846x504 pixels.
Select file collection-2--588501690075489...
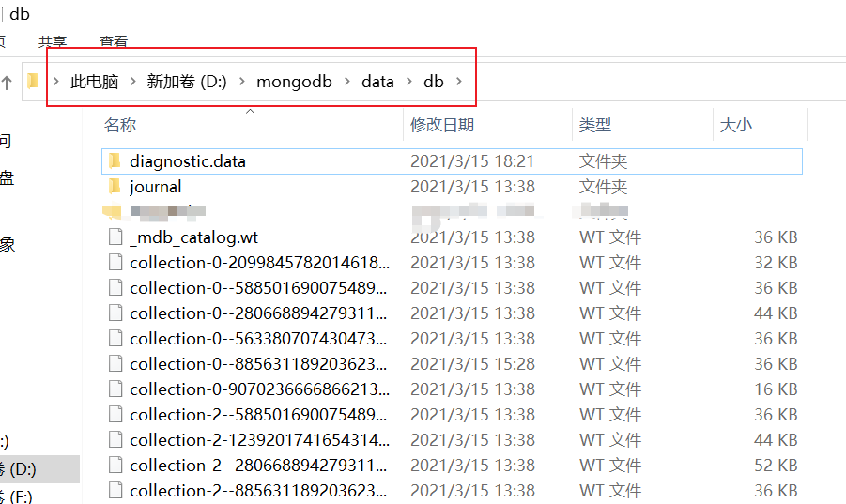click(x=258, y=415)
